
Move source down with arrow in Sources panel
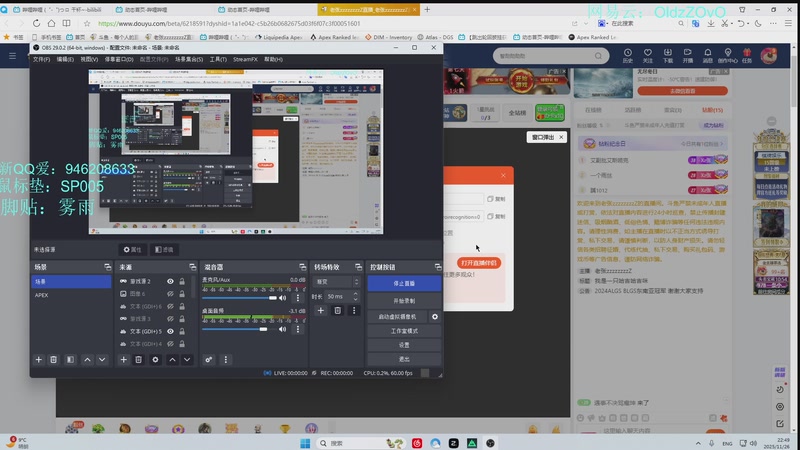click(187, 360)
